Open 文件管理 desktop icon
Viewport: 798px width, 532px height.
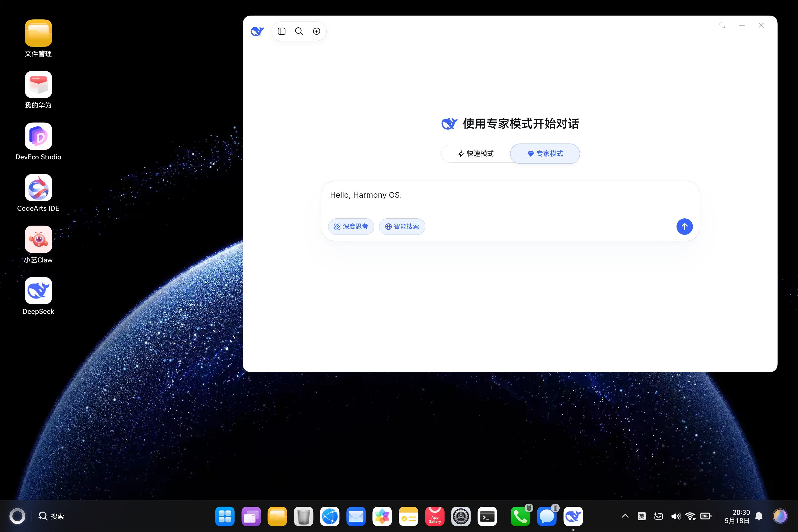tap(38, 38)
